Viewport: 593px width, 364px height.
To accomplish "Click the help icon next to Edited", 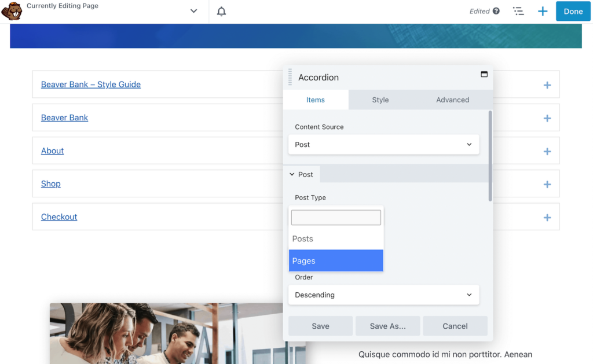I will [496, 11].
